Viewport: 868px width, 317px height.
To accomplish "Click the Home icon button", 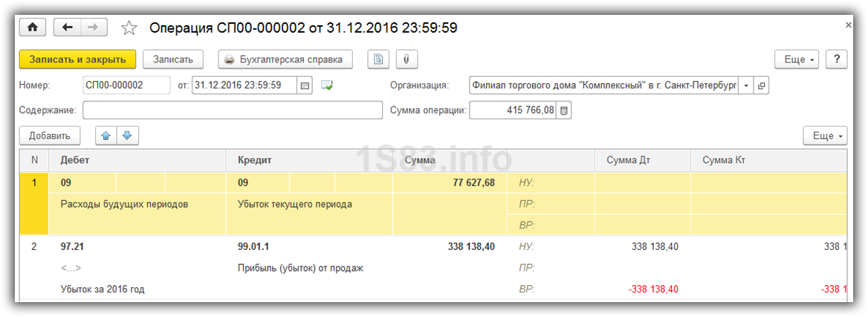I will coord(32,28).
